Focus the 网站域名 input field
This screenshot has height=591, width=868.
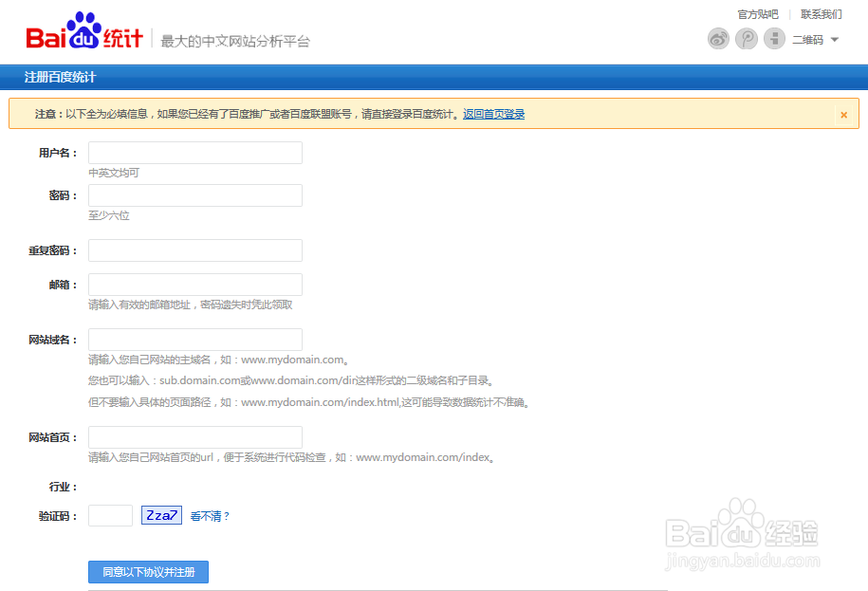(194, 340)
